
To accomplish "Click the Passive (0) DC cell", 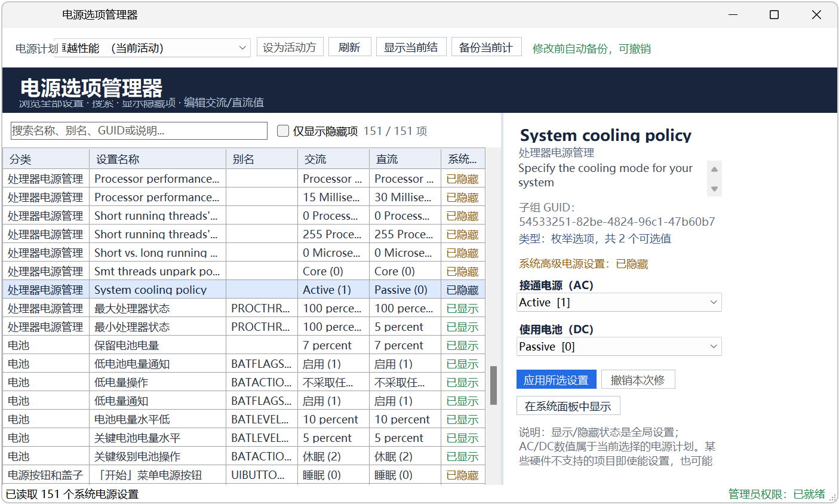I will click(405, 290).
